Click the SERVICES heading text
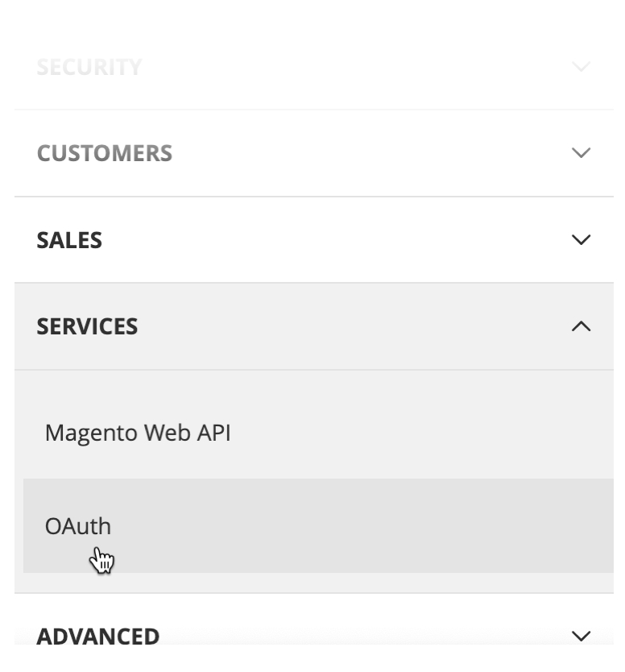Image resolution: width=625 pixels, height=672 pixels. click(x=87, y=326)
